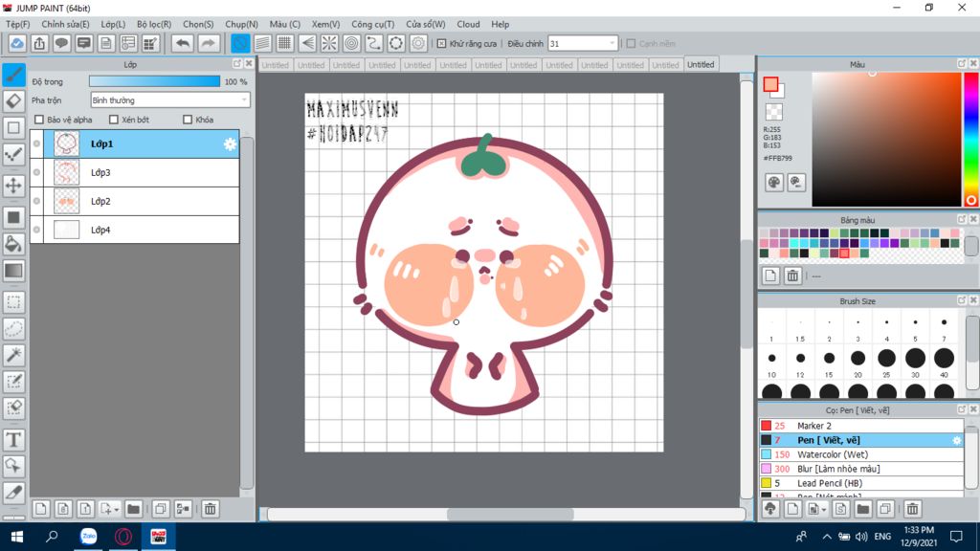Image resolution: width=980 pixels, height=551 pixels.
Task: Enable the vanishing point snap guide
Action: pyautogui.click(x=307, y=43)
